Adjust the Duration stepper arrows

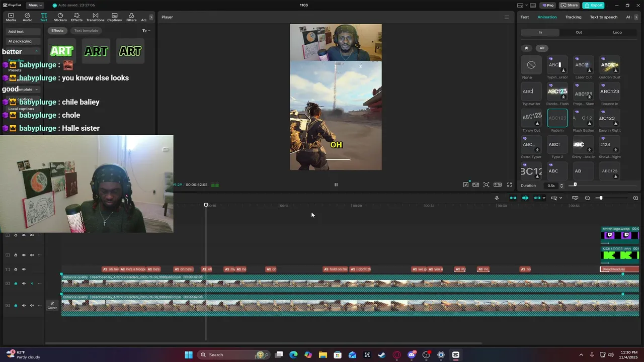pos(561,186)
